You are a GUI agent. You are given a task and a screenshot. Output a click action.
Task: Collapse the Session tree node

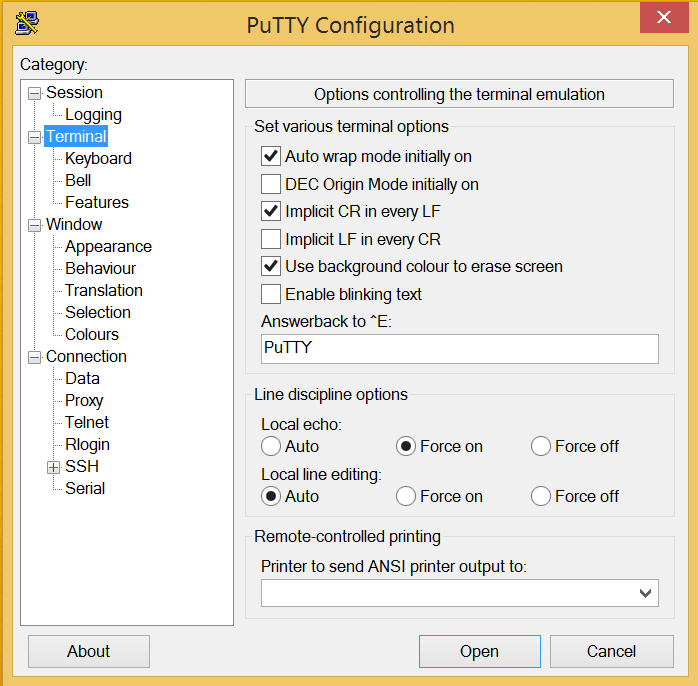[x=34, y=93]
